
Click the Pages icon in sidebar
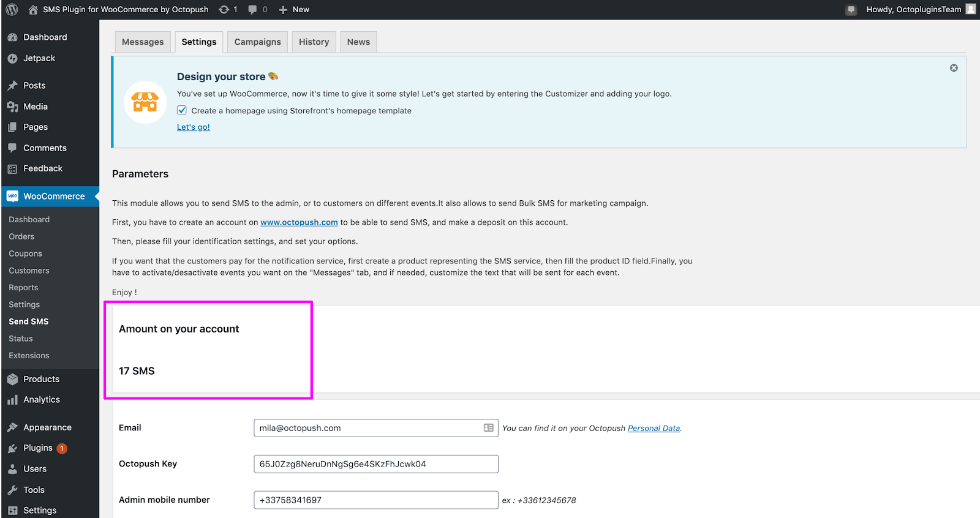(12, 127)
